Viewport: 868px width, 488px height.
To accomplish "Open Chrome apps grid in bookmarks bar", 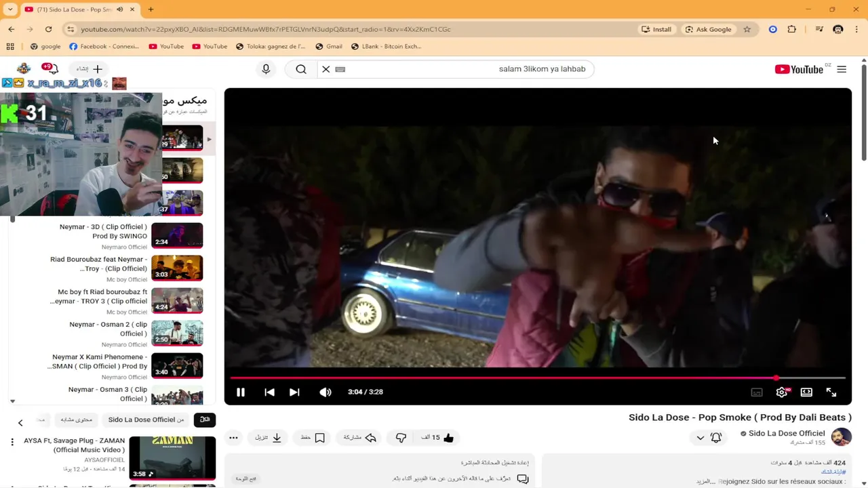I will (x=10, y=46).
